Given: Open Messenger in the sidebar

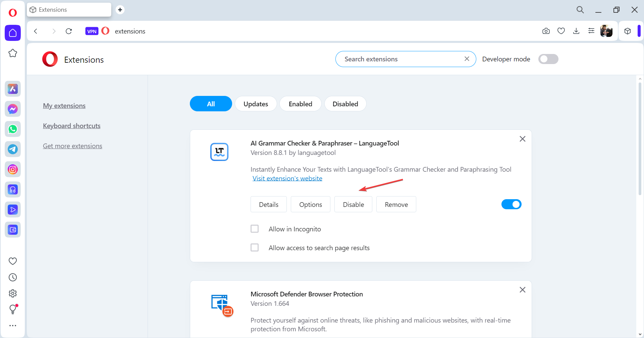Looking at the screenshot, I should [x=13, y=109].
